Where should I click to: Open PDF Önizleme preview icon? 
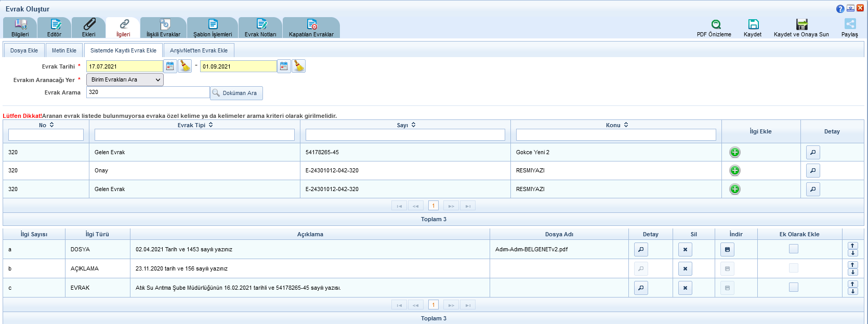tap(716, 24)
